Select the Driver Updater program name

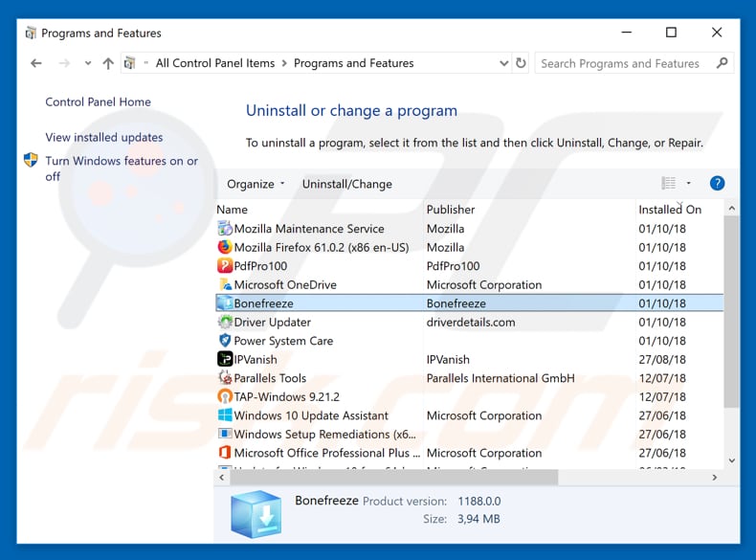[273, 323]
